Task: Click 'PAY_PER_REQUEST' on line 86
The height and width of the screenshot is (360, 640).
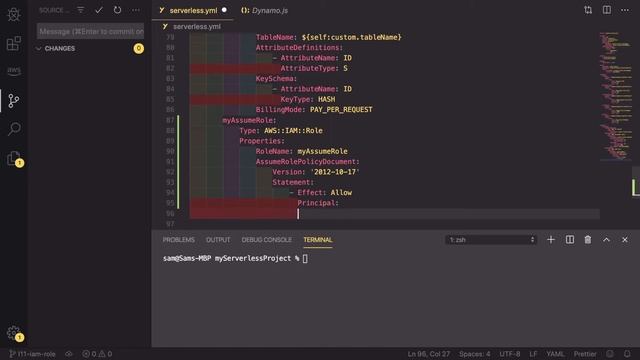Action: pos(341,109)
